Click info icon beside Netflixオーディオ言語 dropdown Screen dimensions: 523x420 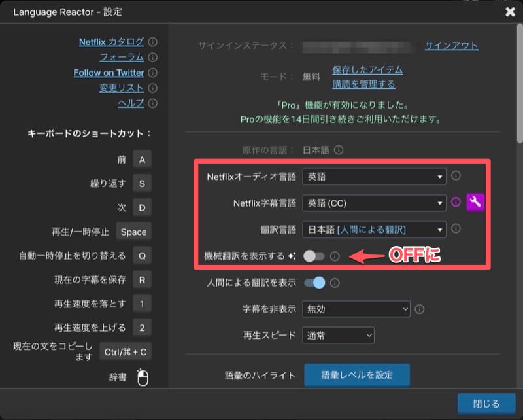[x=456, y=176]
